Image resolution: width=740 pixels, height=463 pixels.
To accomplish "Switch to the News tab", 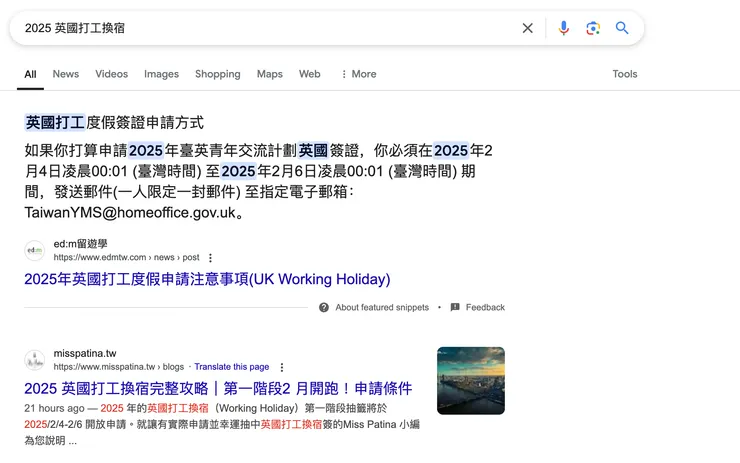I will [x=66, y=74].
